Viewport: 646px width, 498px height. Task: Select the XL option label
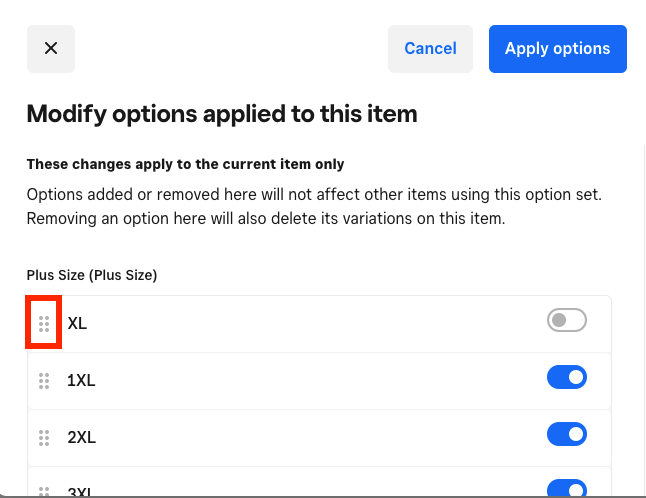[77, 323]
